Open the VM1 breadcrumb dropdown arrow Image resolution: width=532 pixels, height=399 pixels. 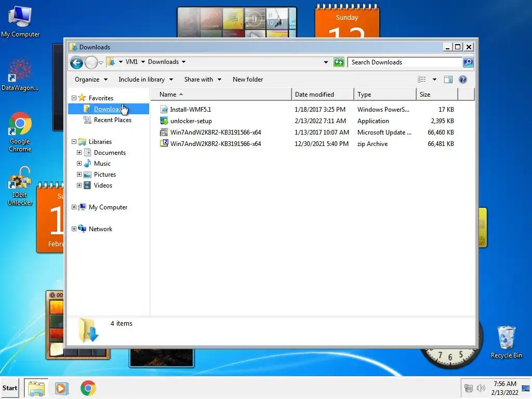[143, 62]
